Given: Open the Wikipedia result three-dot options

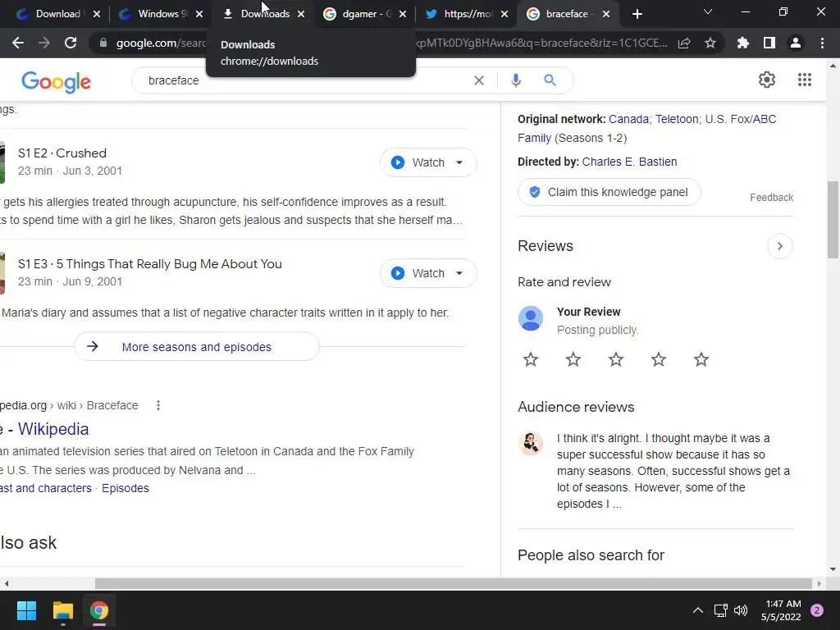Looking at the screenshot, I should click(x=158, y=405).
